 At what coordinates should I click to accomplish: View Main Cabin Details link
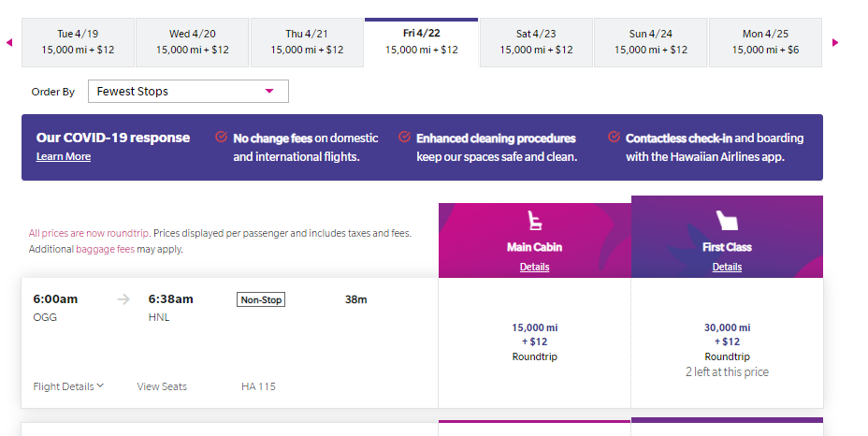(x=535, y=267)
